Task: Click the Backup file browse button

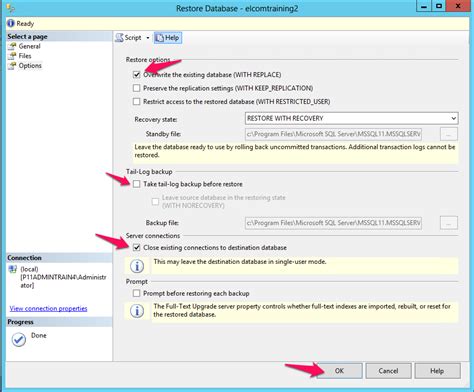Action: coord(449,223)
